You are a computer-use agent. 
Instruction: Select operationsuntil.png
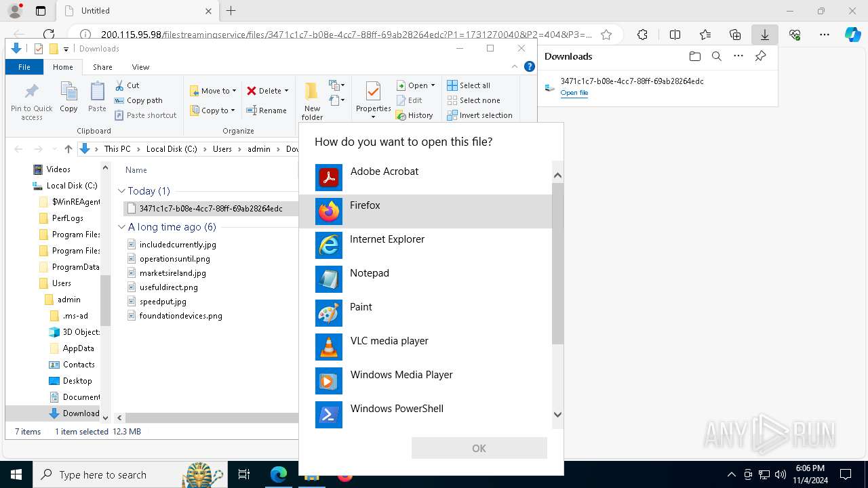tap(174, 259)
